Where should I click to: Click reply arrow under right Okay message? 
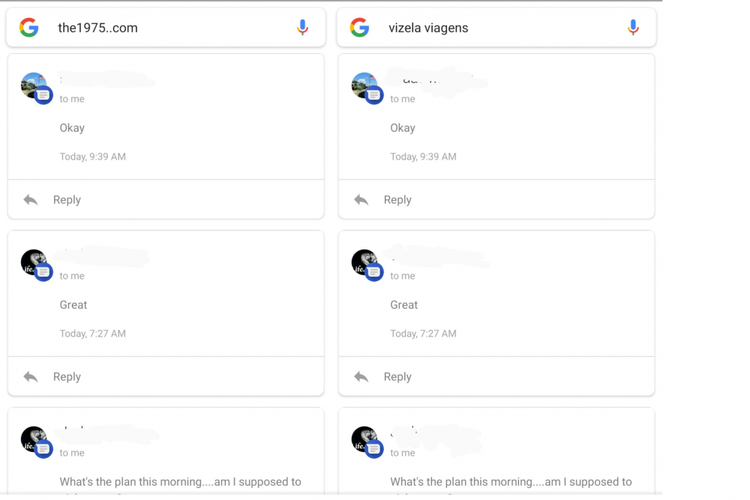click(x=361, y=200)
